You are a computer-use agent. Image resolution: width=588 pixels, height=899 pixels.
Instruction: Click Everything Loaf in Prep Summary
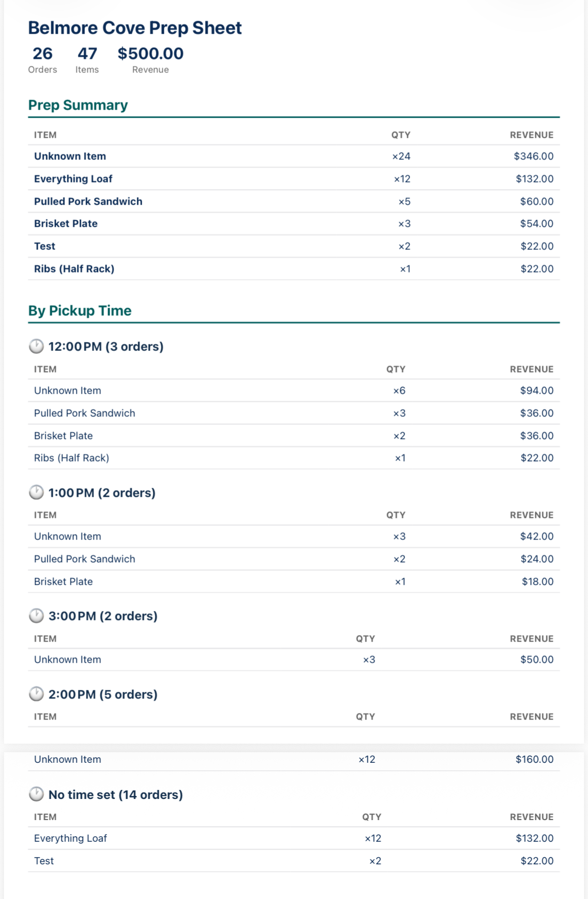[73, 178]
